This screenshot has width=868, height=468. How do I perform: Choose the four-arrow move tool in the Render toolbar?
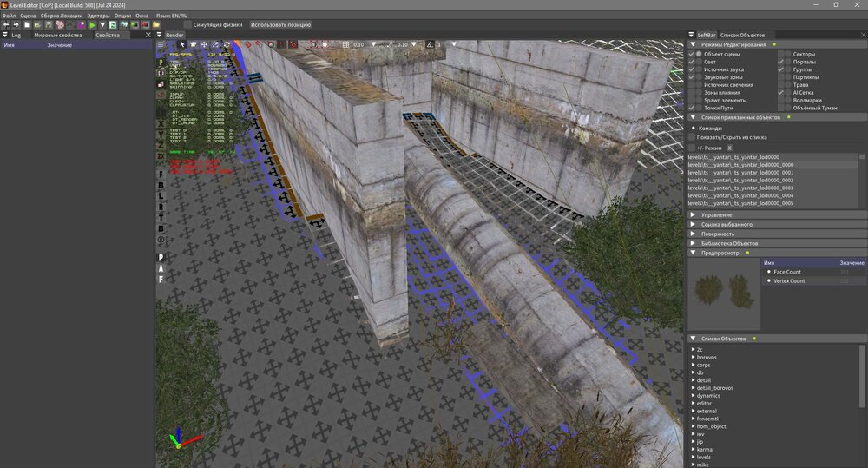tap(204, 44)
